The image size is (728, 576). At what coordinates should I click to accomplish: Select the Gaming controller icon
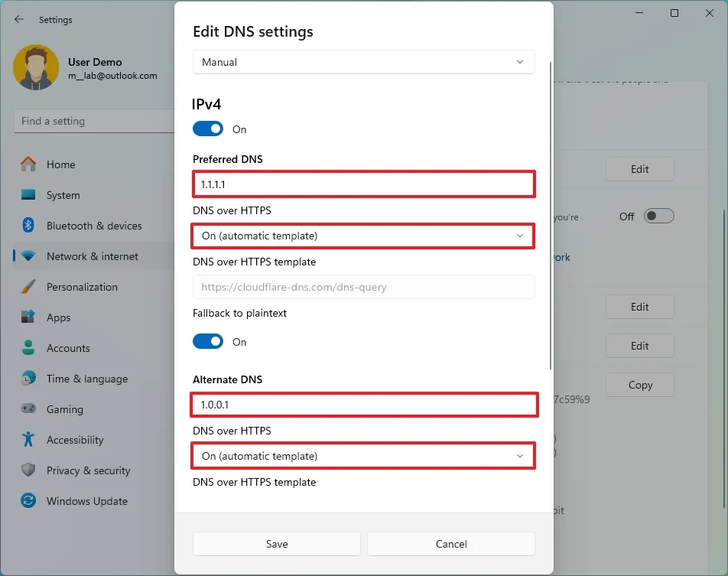click(x=28, y=409)
